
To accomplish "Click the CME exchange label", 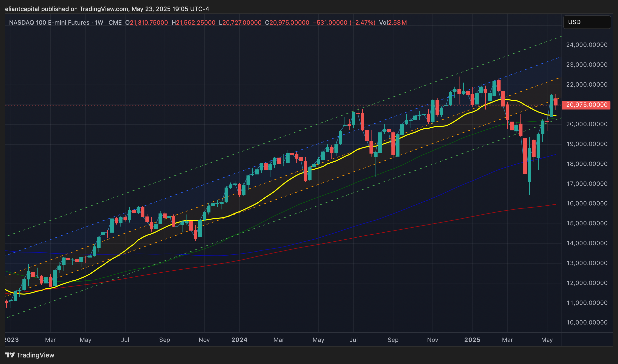I will 115,23.
